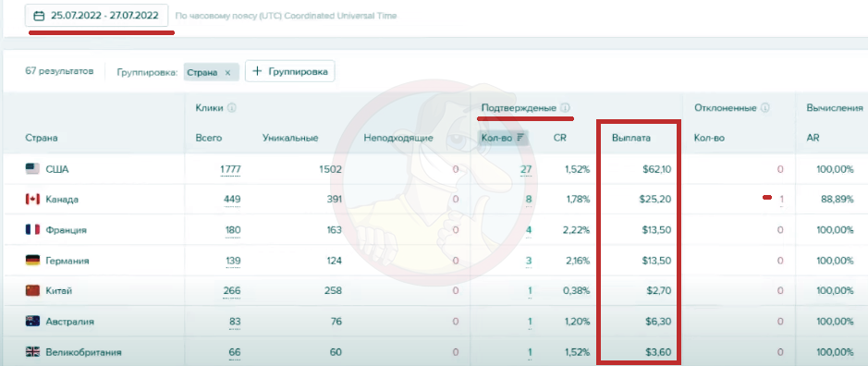Open confirmed count 4 for Франция
868x366 pixels.
(x=529, y=230)
